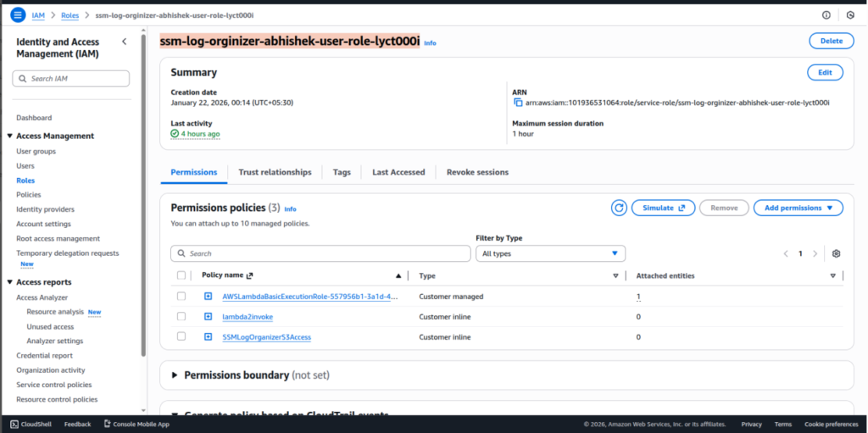Select all policies header checkbox
This screenshot has width=868, height=433.
181,275
